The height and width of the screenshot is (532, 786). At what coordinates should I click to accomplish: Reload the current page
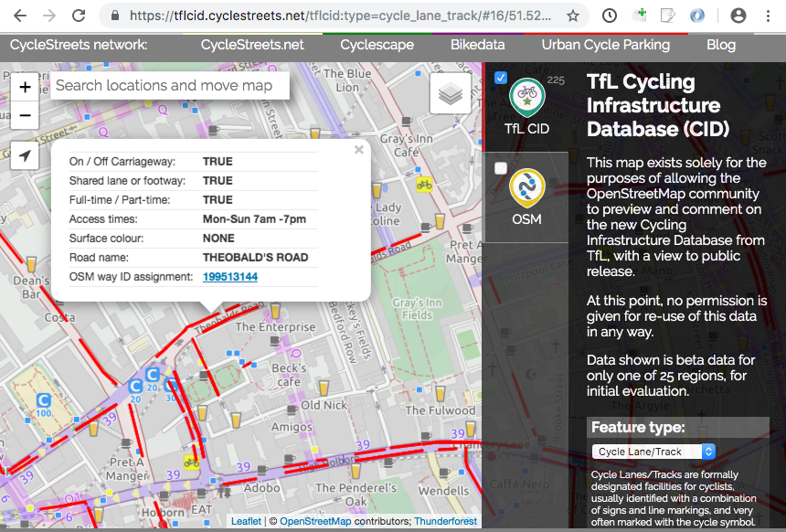(79, 16)
